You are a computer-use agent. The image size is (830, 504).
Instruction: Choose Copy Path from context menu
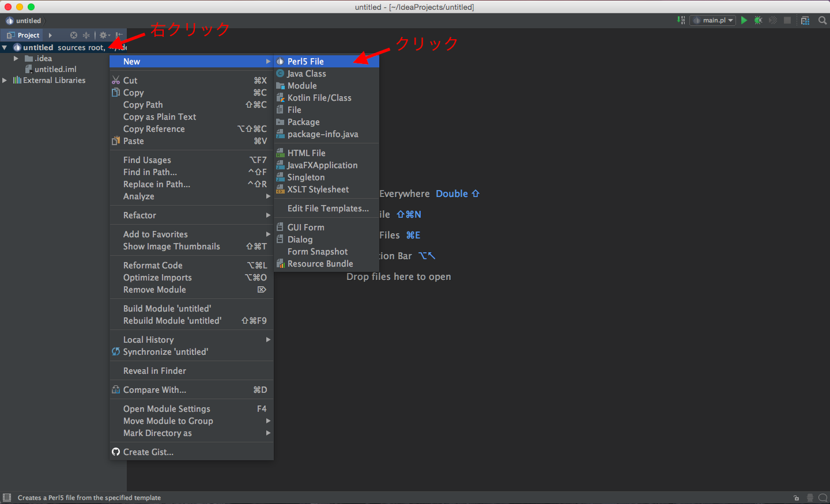191,105
